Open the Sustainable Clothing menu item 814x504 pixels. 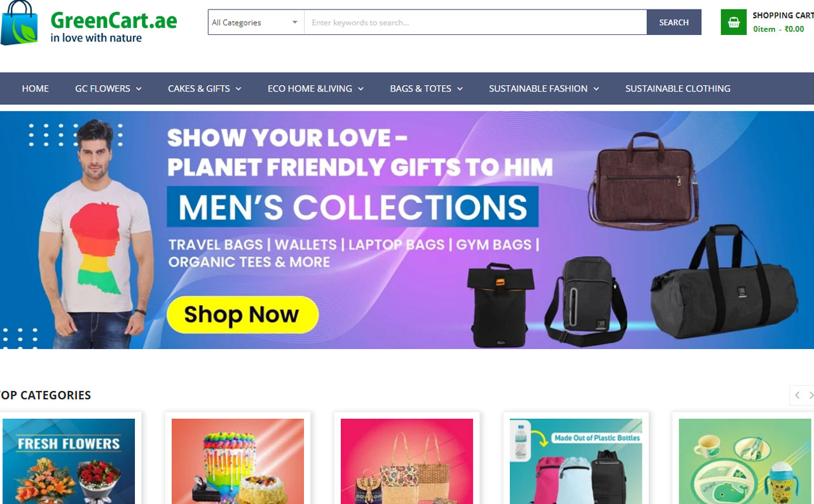(x=677, y=88)
